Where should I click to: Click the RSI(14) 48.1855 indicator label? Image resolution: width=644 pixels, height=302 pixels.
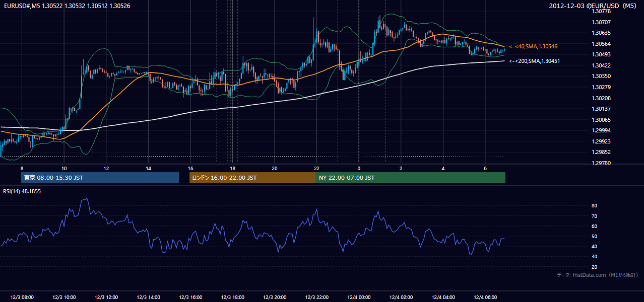click(22, 192)
